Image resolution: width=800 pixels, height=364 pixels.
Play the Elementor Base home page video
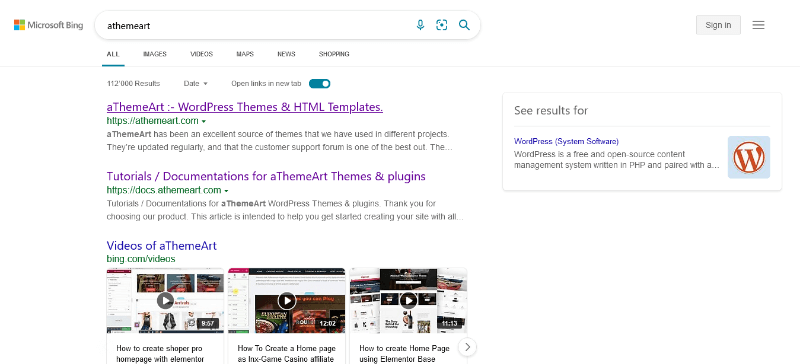408,300
